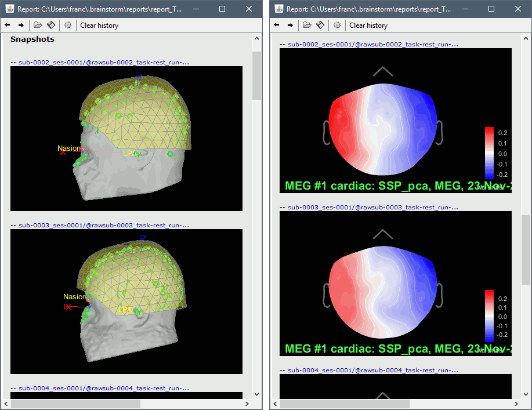Click the back arrow in the Snapshots report window
532x410 pixels.
point(7,26)
